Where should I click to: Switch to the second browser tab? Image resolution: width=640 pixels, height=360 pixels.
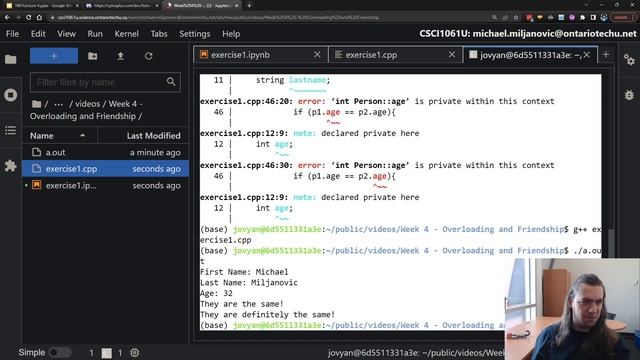[121, 6]
